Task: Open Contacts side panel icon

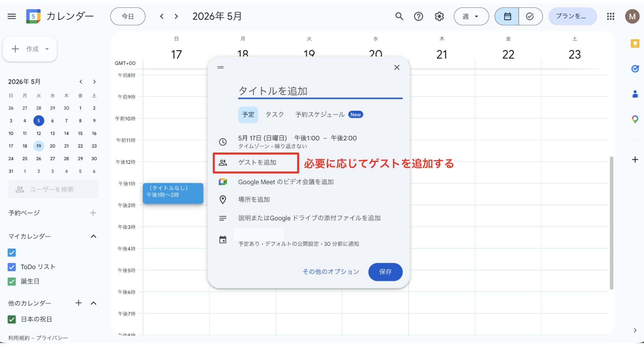Action: point(635,94)
